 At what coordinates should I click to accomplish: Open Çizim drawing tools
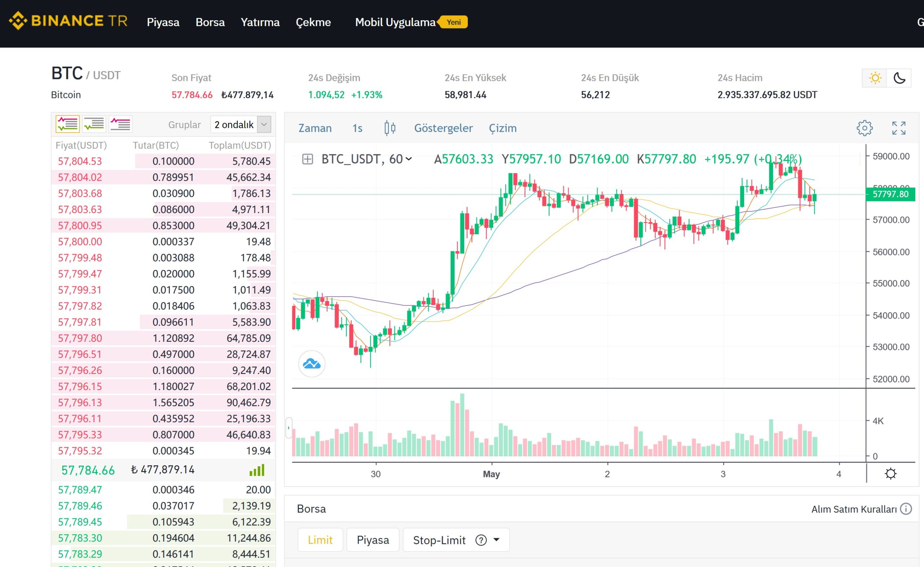[502, 128]
